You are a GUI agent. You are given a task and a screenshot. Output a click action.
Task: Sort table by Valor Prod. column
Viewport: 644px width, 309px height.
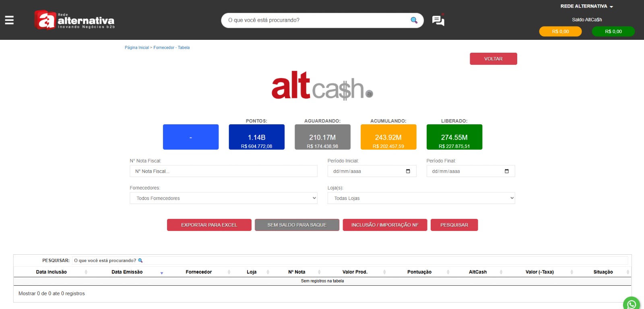(x=355, y=272)
